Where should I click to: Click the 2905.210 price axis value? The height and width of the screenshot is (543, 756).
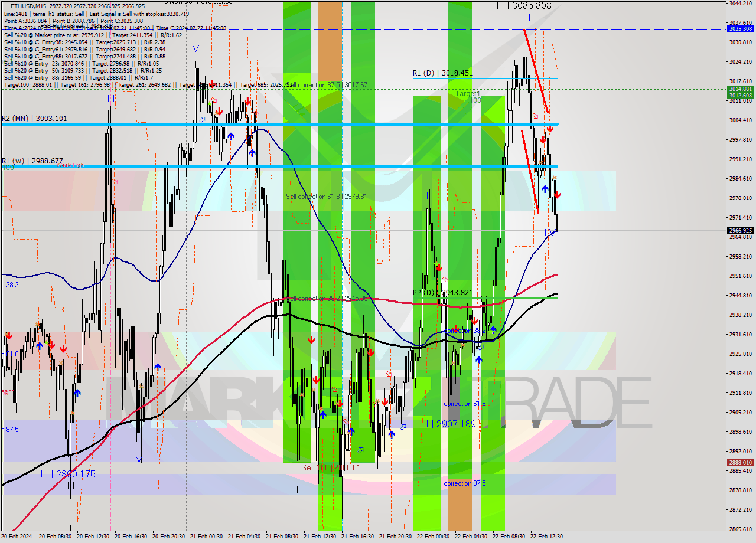[x=741, y=412]
